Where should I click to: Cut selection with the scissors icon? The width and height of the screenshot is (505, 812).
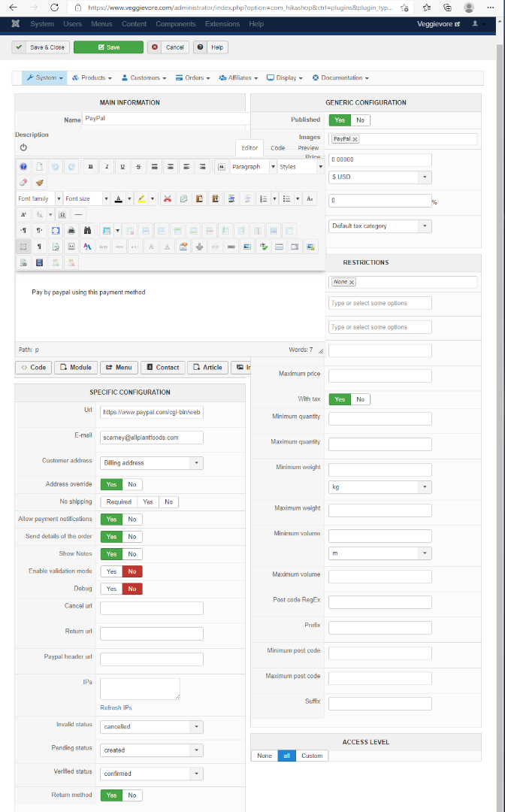pos(167,198)
